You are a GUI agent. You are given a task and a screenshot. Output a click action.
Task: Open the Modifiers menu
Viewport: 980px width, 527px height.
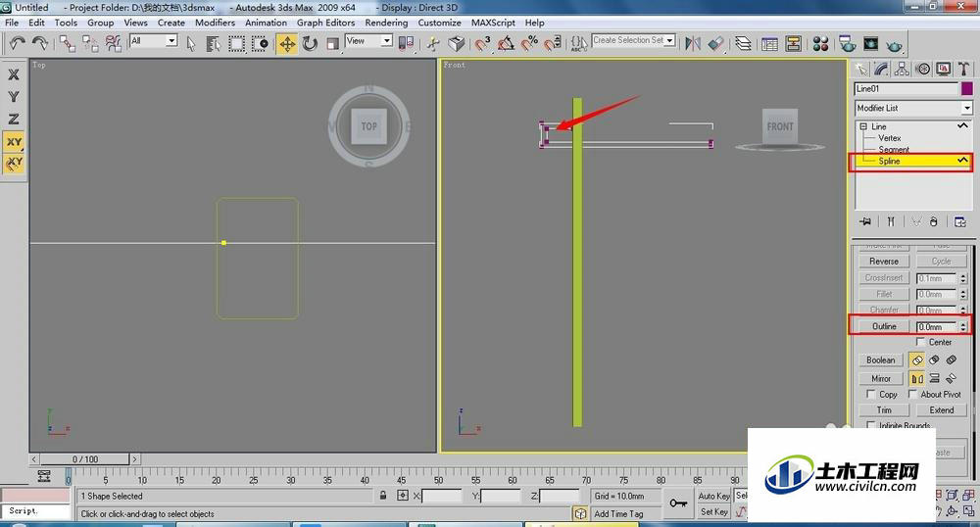[215, 23]
